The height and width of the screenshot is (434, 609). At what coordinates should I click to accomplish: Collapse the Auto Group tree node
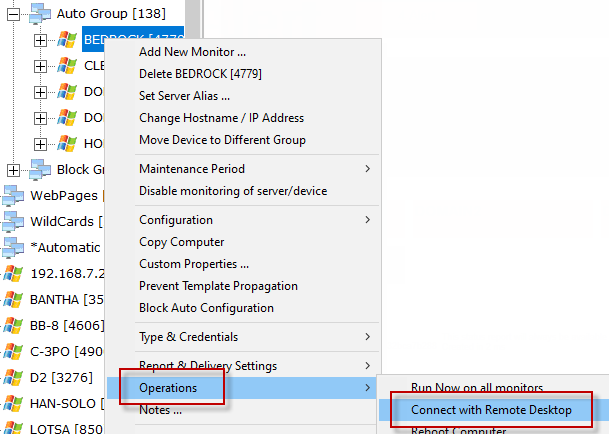pyautogui.click(x=14, y=15)
